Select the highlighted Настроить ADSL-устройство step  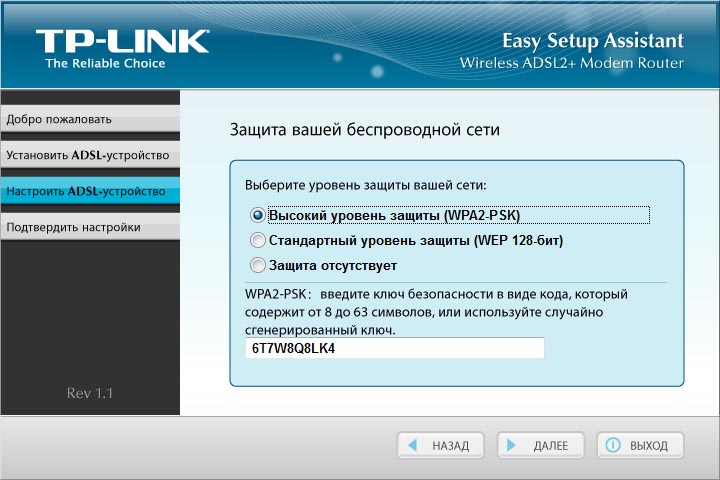(88, 190)
